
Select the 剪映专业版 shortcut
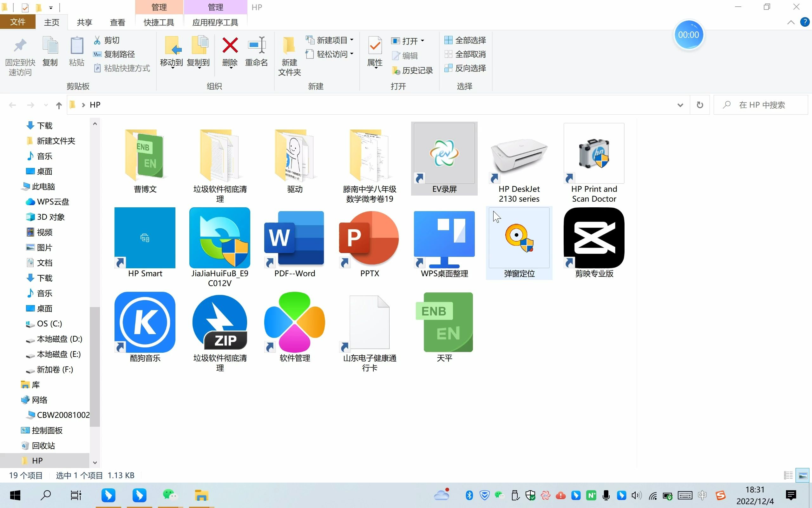pyautogui.click(x=594, y=243)
